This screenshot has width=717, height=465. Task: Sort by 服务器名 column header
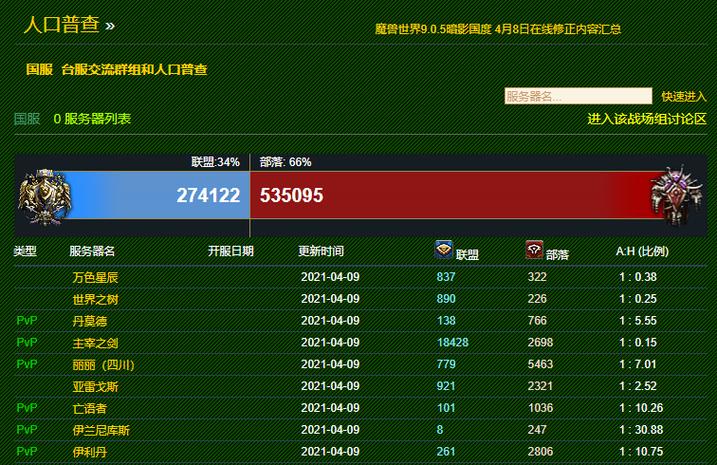(x=92, y=251)
